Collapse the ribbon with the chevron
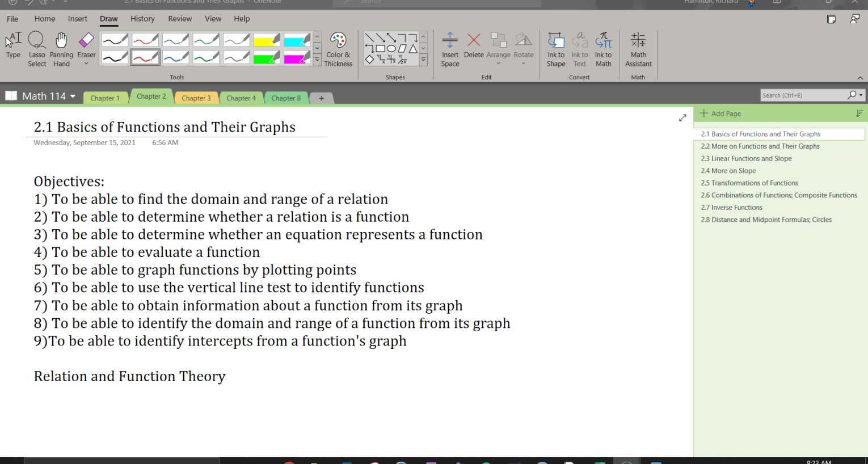Viewport: 868px width, 464px height. 860,77
